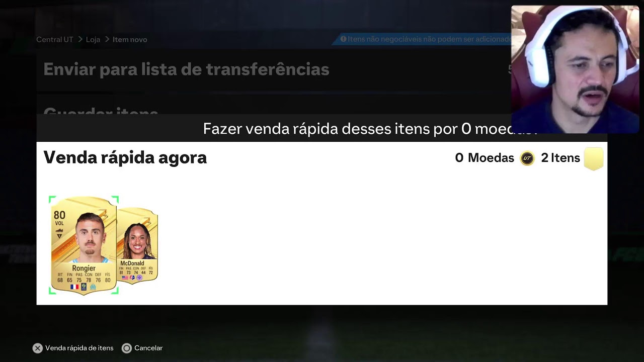Image resolution: width=644 pixels, height=362 pixels.
Task: Click the X button icon for quick sell
Action: click(38, 348)
